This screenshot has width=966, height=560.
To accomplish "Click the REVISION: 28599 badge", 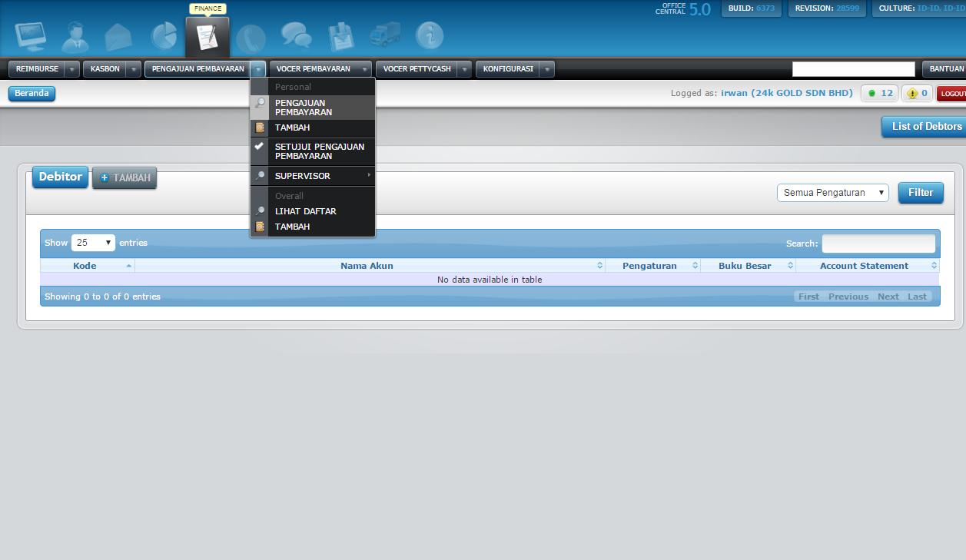I will tap(828, 8).
